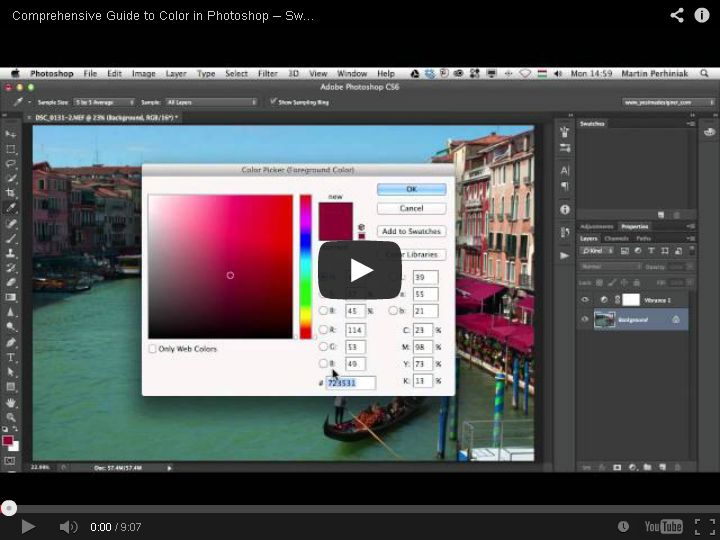Click the Add to Swatches button
Image resolution: width=720 pixels, height=540 pixels.
pos(411,231)
